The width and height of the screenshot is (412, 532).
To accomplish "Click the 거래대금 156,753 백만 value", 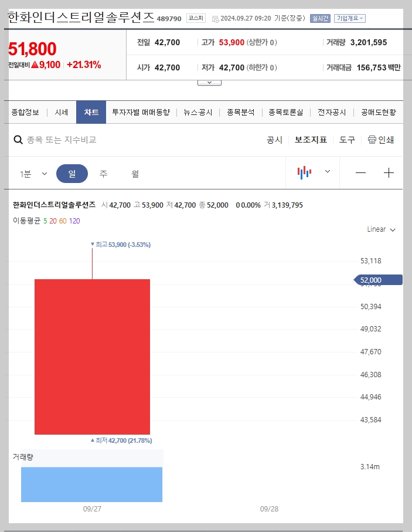I will (x=379, y=67).
